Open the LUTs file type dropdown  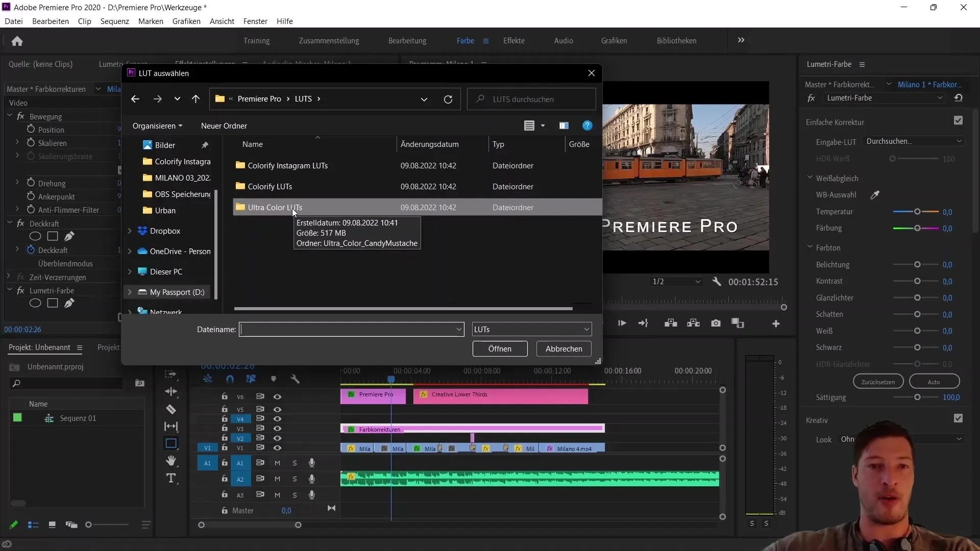coord(532,330)
